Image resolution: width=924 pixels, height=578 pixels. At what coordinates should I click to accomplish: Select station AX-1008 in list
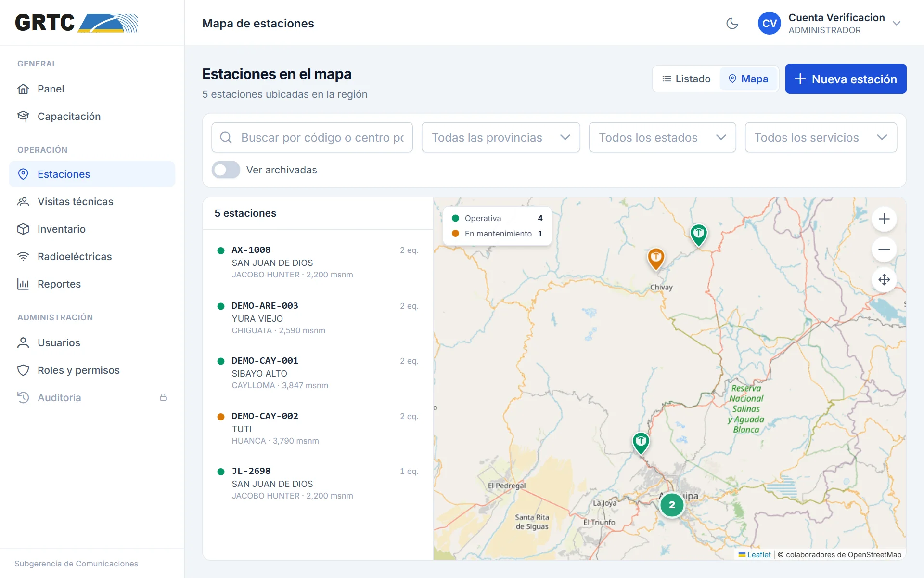[318, 262]
